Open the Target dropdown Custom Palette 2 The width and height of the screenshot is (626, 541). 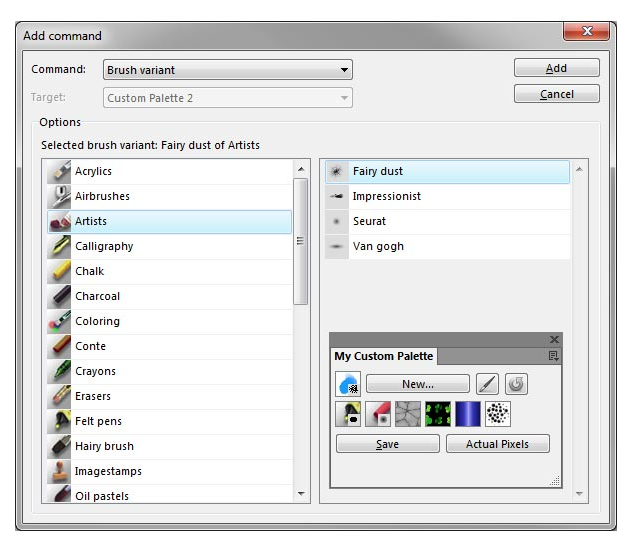[228, 98]
